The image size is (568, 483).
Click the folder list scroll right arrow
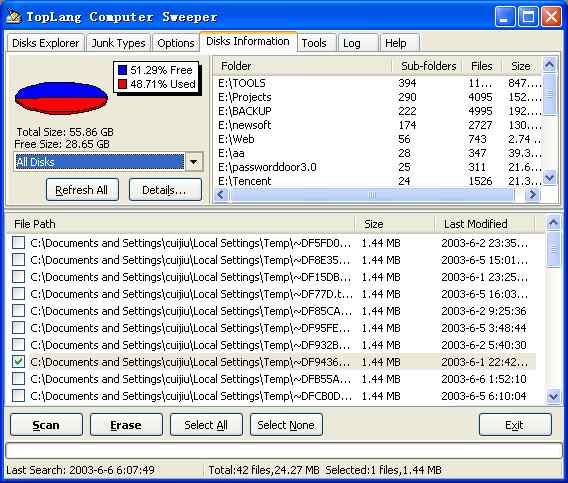(x=532, y=195)
